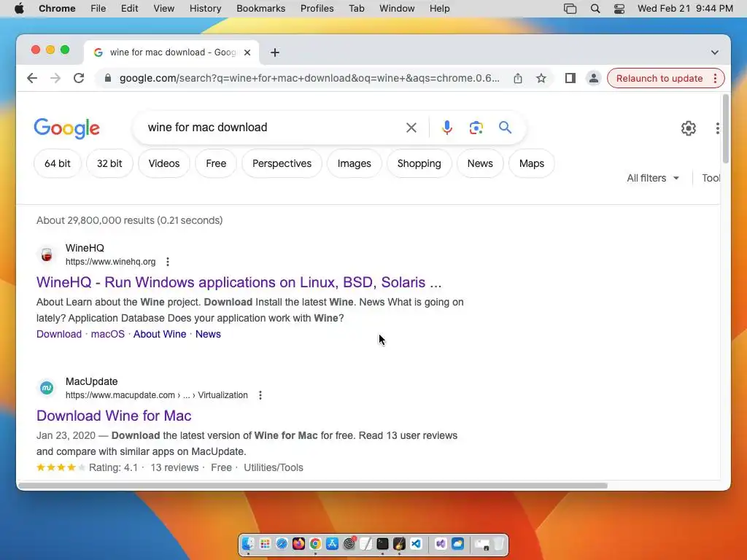Open the Bookmarks menu
747x560 pixels.
[x=261, y=9]
